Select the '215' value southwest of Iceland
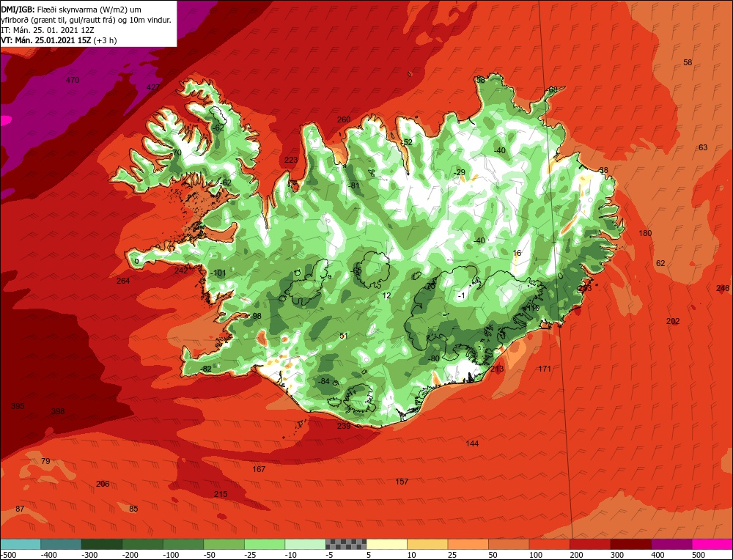The height and width of the screenshot is (560, 733). [221, 494]
